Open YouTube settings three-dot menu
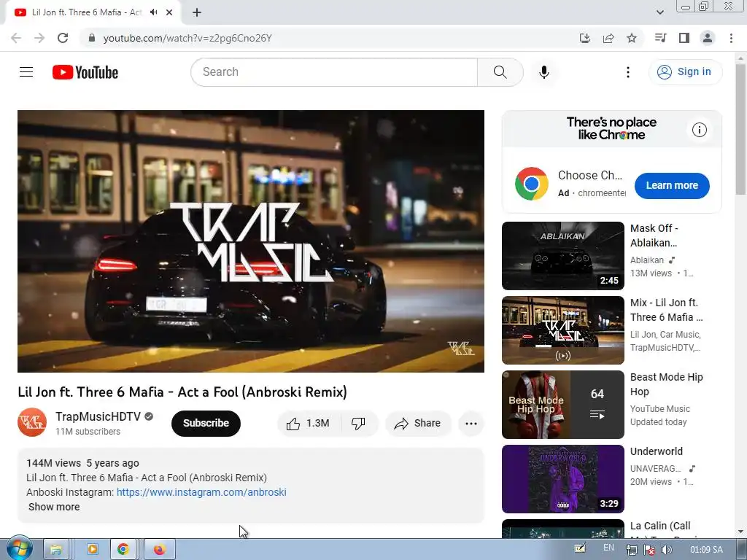The image size is (747, 560). click(x=628, y=72)
